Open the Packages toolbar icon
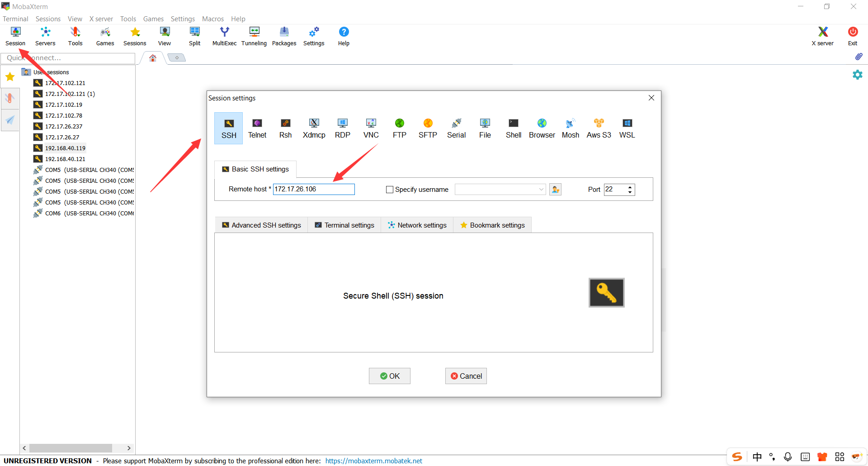This screenshot has height=466, width=868. tap(284, 36)
